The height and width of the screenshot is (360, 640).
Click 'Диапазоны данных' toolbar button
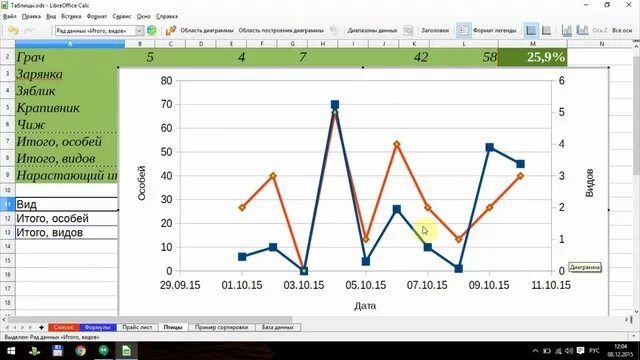point(372,30)
